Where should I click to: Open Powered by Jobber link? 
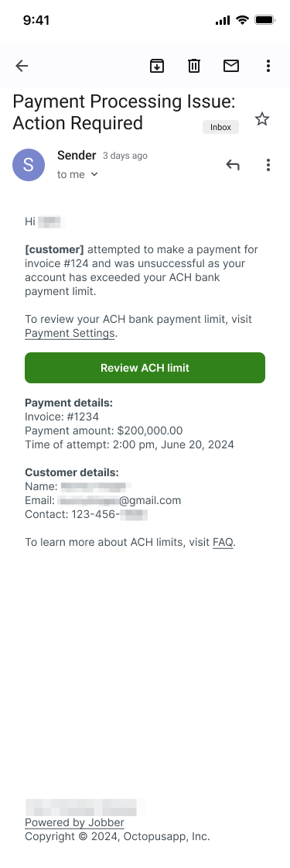point(74,822)
